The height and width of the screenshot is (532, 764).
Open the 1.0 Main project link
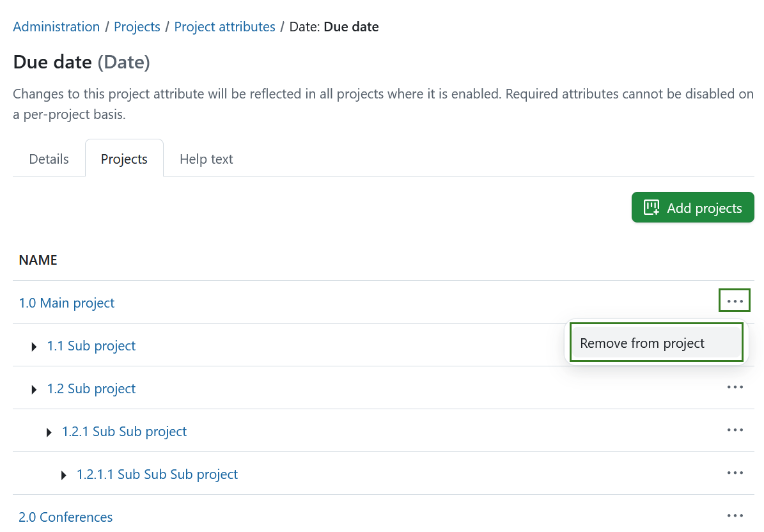pos(66,302)
